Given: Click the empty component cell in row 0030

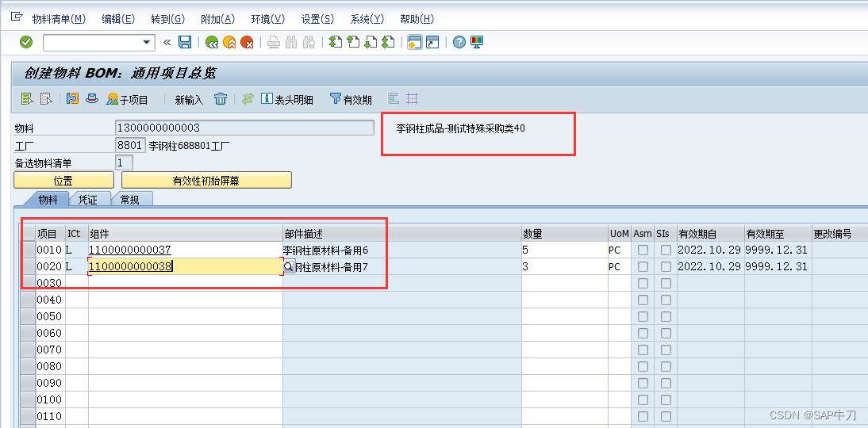Looking at the screenshot, I should click(x=186, y=283).
